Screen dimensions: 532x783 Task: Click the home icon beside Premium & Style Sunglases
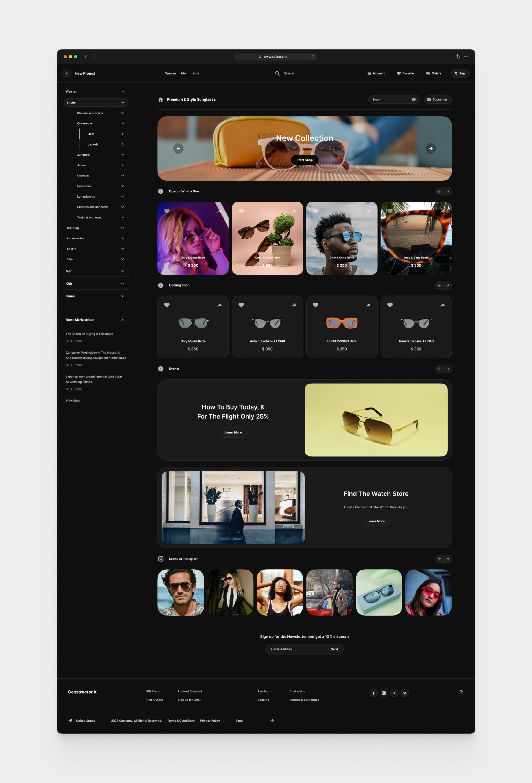pyautogui.click(x=161, y=99)
